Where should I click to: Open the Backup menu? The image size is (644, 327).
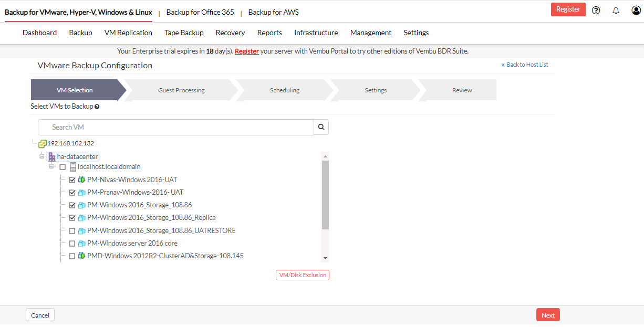pos(80,33)
